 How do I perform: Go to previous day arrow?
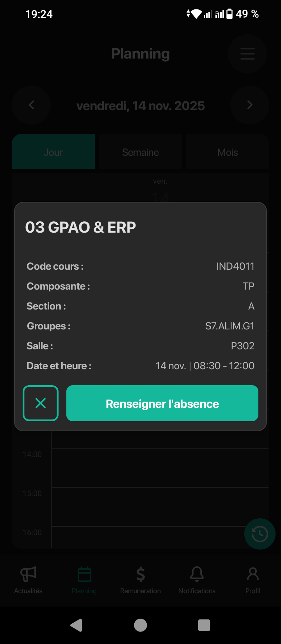[31, 105]
